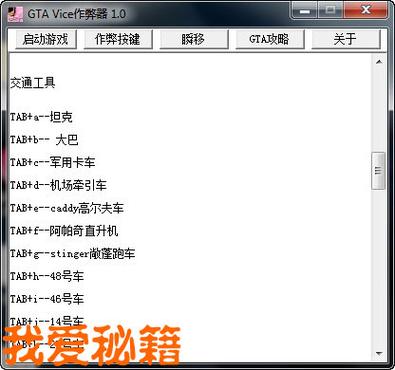The width and height of the screenshot is (395, 370).
Task: Click the TAB+c--军用卡车 line
Action: pos(52,162)
